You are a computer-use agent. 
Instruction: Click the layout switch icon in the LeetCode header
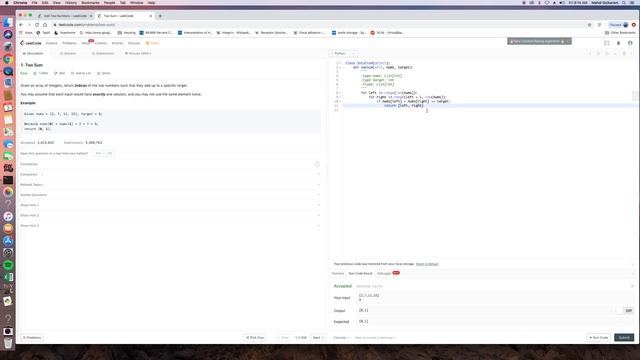(607, 43)
